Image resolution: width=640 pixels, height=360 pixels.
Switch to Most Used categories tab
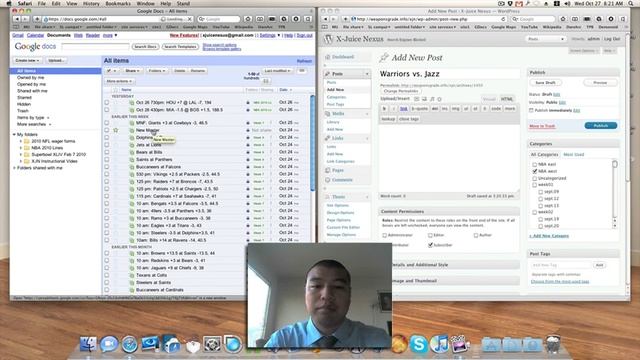coord(573,155)
